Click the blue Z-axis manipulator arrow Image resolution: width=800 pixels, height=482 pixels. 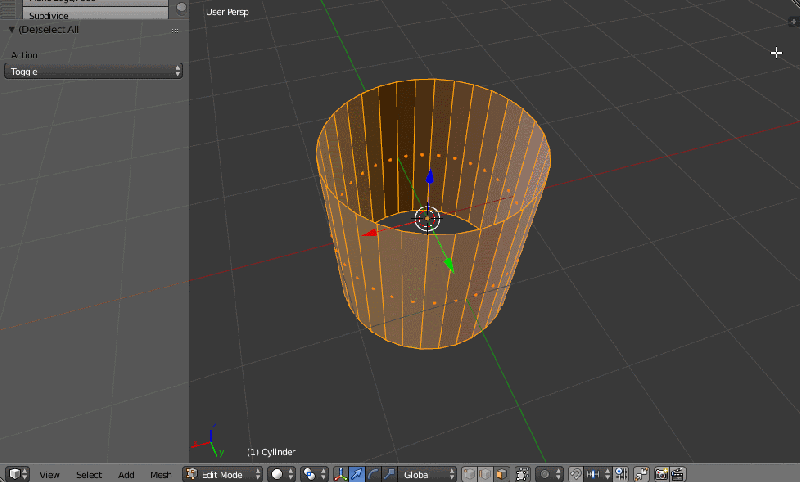click(430, 177)
